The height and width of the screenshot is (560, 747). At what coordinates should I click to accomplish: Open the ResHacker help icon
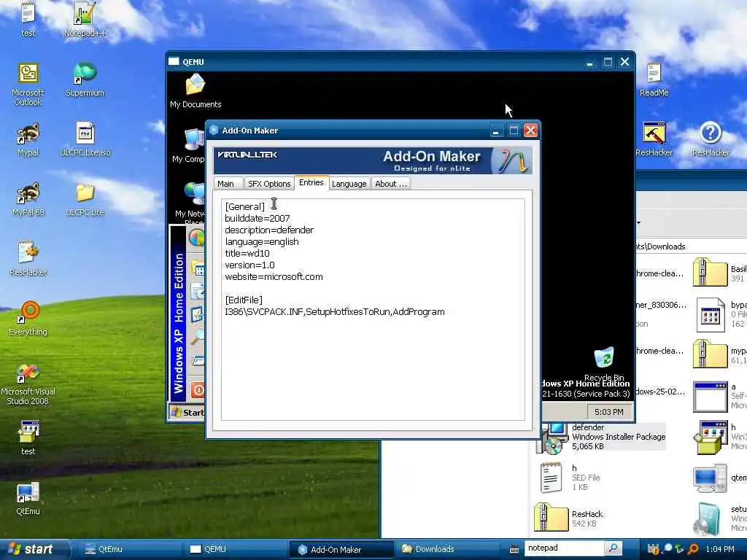[711, 140]
